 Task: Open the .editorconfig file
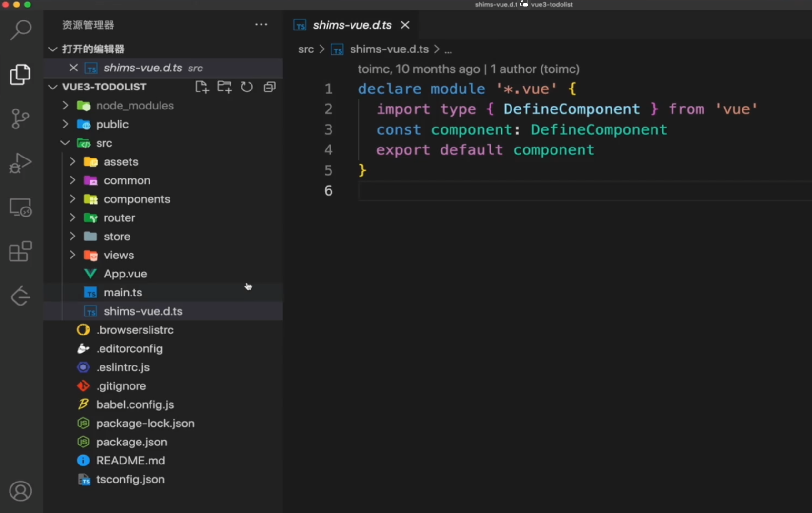point(163,348)
